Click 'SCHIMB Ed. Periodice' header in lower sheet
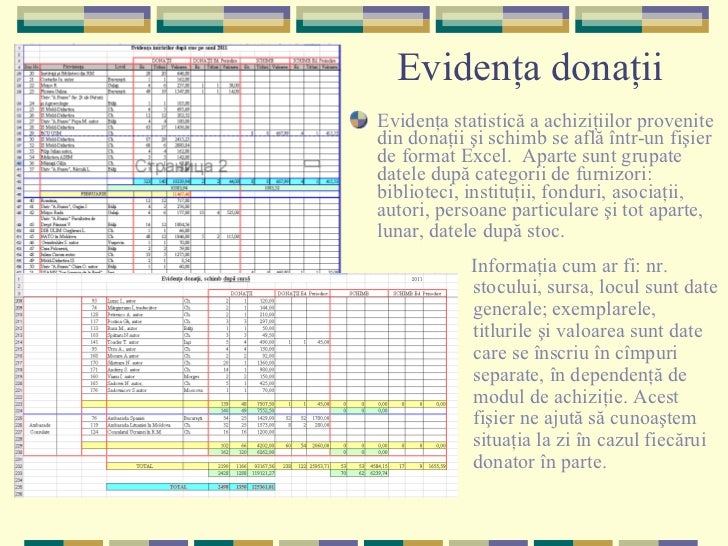 (417, 293)
